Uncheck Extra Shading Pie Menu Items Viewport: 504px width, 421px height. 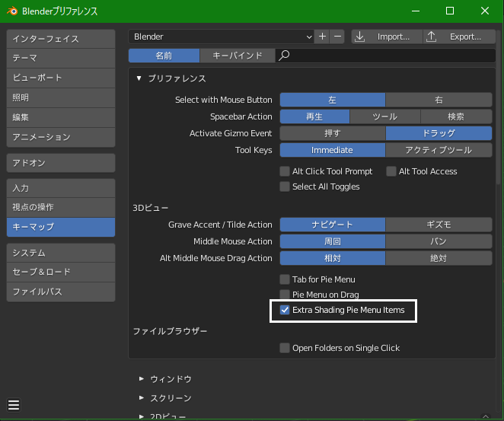[x=285, y=310]
